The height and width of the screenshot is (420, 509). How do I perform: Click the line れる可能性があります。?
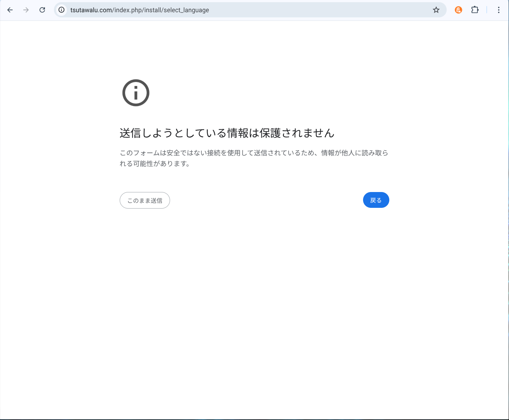[x=155, y=164]
